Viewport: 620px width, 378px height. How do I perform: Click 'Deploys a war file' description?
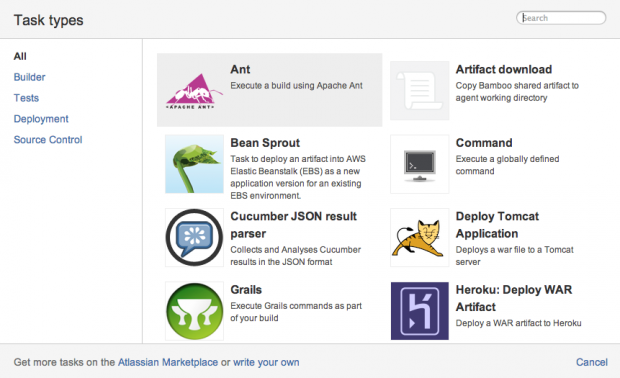[x=514, y=256]
